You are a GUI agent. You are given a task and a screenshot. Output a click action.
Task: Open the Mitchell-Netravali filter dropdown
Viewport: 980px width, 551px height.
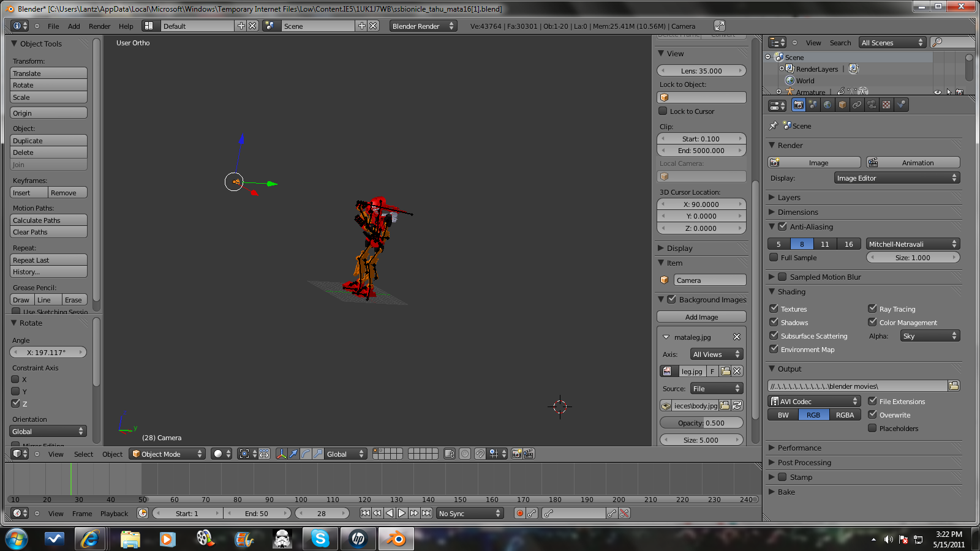[x=912, y=243]
